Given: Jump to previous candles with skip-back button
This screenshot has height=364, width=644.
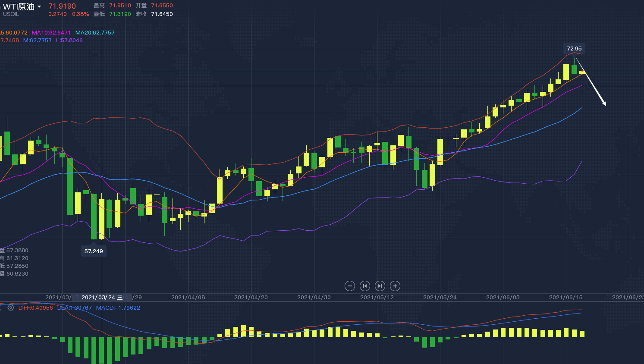Looking at the screenshot, I should 365,286.
